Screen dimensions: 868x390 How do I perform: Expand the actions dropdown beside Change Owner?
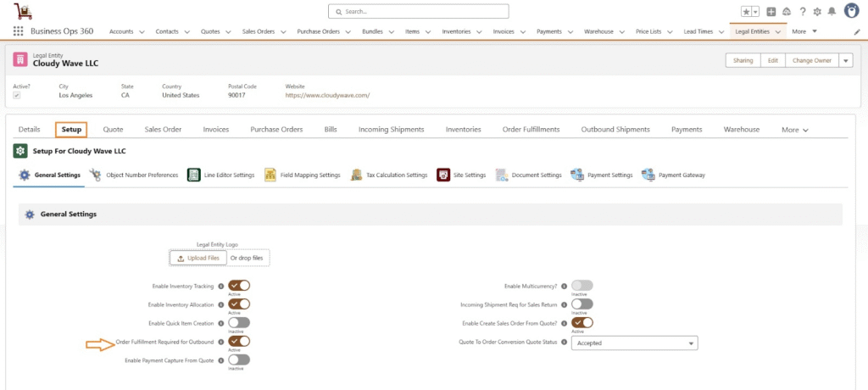click(846, 60)
